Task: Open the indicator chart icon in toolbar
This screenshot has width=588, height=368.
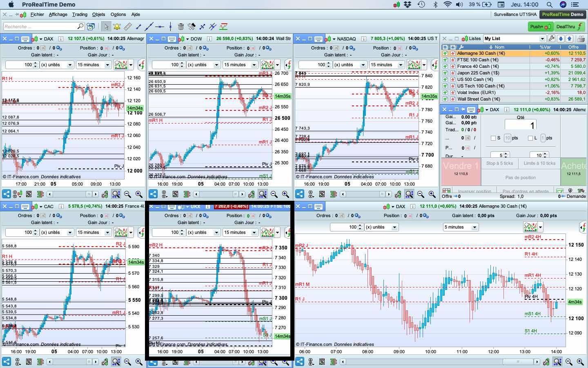Action: coord(223,27)
